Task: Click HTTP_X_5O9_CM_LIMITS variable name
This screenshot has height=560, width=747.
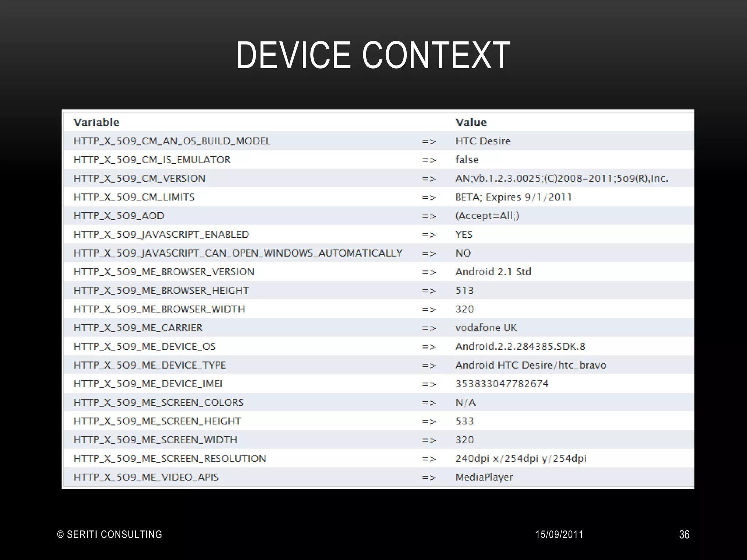Action: point(134,197)
